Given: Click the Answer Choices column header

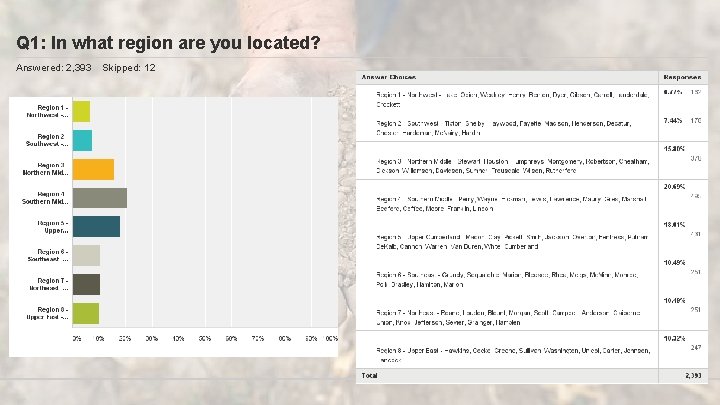Looking at the screenshot, I should click(389, 77).
